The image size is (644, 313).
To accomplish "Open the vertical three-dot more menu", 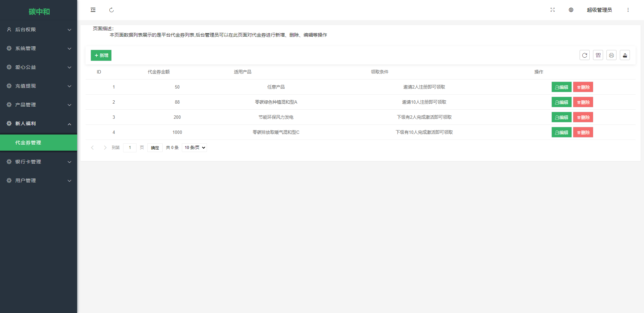I will tap(628, 10).
